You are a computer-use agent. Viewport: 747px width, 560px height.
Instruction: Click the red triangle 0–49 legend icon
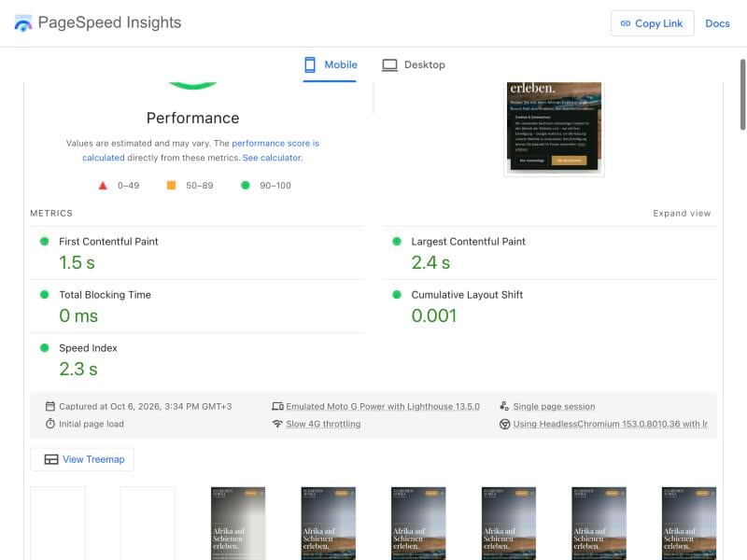(x=103, y=185)
